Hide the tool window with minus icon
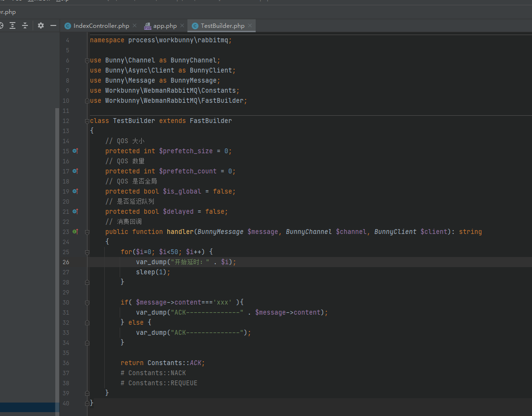The height and width of the screenshot is (416, 532). pyautogui.click(x=53, y=25)
